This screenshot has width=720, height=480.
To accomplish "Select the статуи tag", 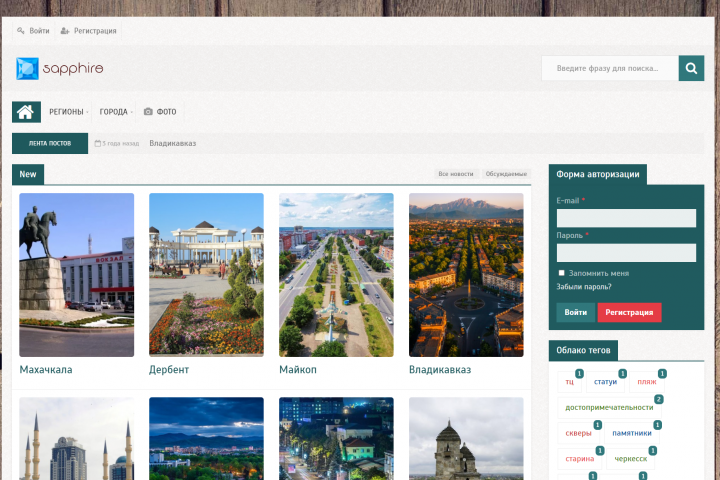I will point(605,382).
